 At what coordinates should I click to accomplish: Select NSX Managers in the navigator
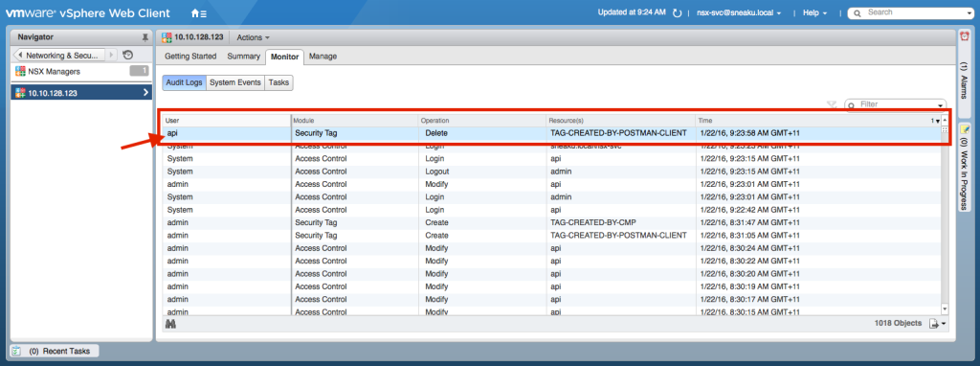[81, 71]
